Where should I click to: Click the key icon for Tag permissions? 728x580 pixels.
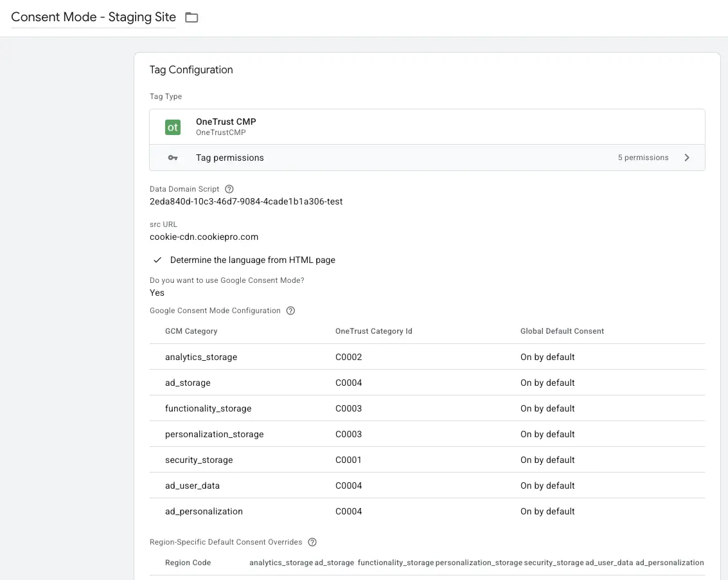point(173,158)
